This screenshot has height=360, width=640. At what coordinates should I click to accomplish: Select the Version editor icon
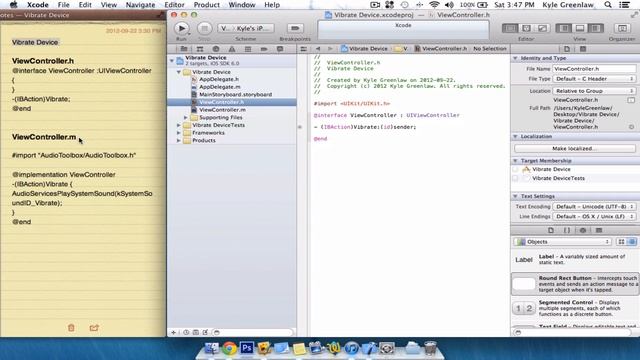pyautogui.click(x=542, y=28)
